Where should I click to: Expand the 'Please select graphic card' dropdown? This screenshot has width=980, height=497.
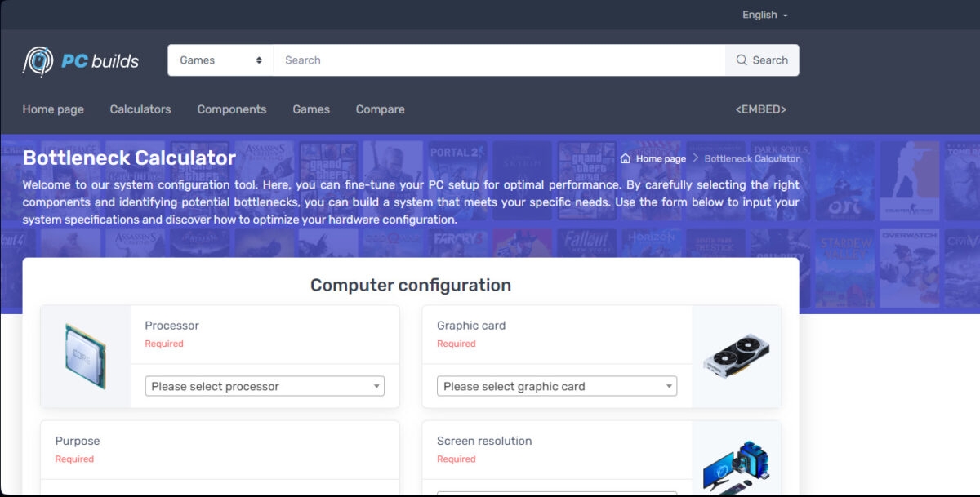click(x=557, y=386)
